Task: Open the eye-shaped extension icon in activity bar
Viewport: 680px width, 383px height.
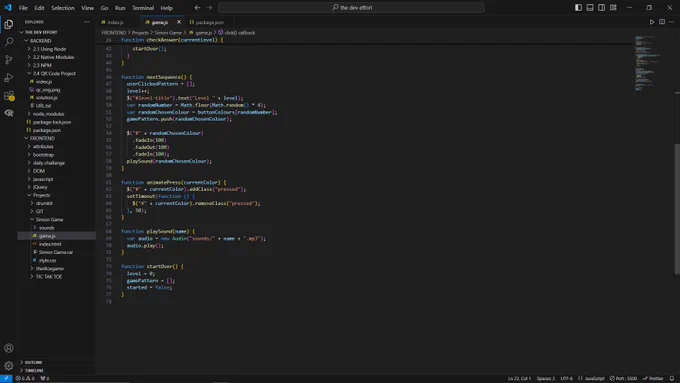Action: pyautogui.click(x=9, y=113)
